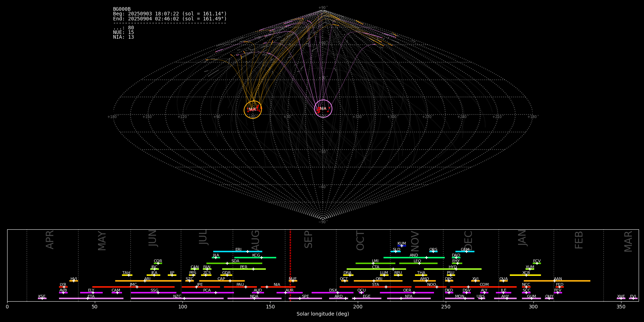
Task: Click the pink NIA radiant circle
Action: (x=323, y=108)
